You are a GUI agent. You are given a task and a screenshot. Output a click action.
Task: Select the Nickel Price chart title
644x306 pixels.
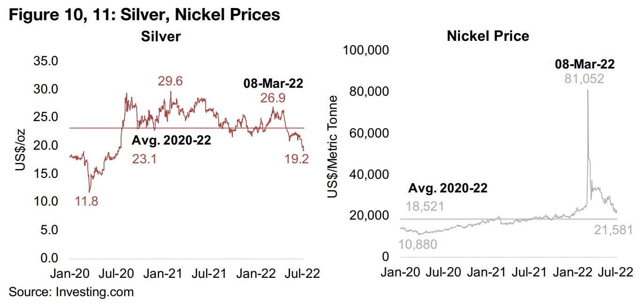point(488,36)
